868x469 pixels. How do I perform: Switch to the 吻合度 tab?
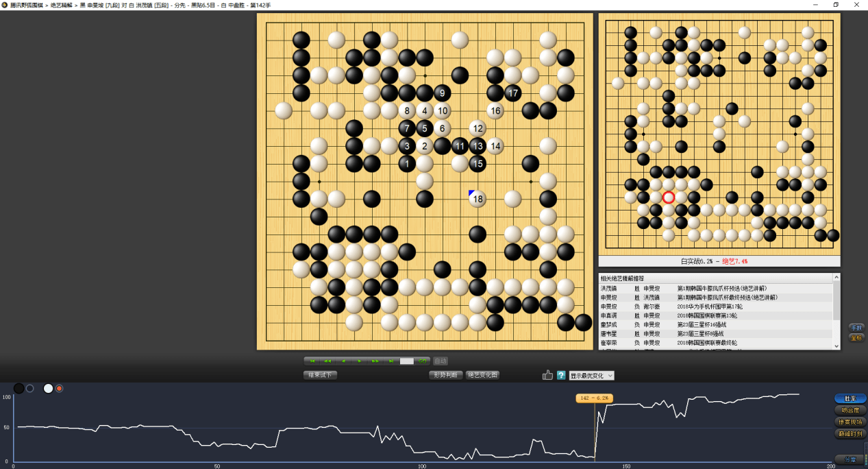[x=850, y=410]
